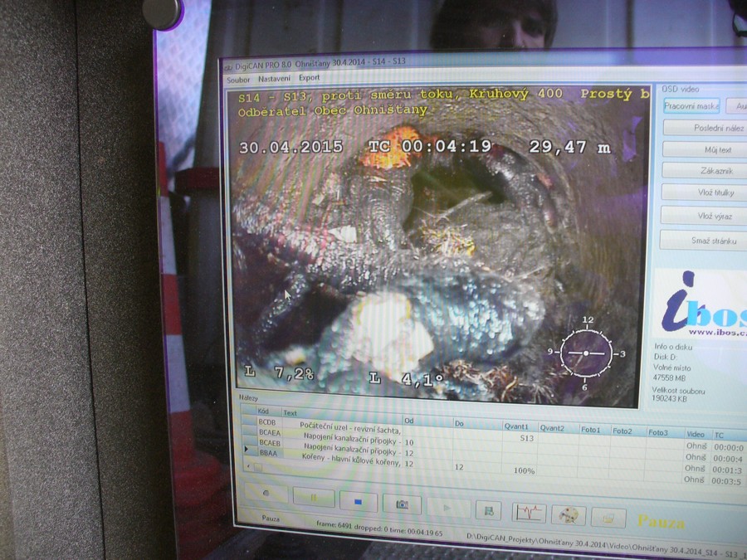Click the Pracovní maska button
The width and height of the screenshot is (747, 560).
(691, 106)
